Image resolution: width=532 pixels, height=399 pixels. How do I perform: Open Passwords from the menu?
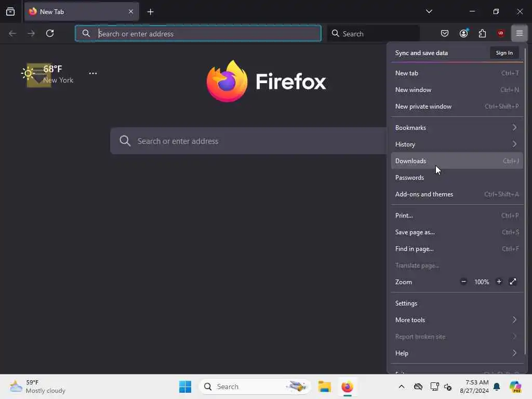coord(457,178)
